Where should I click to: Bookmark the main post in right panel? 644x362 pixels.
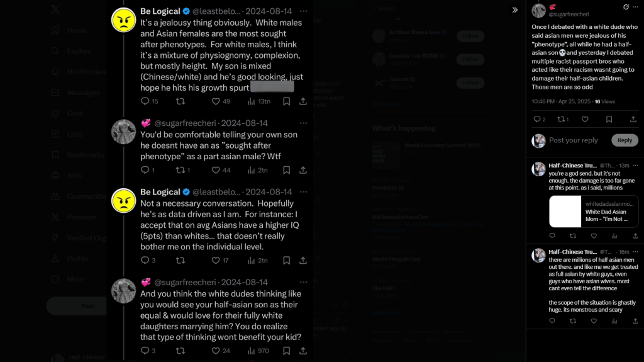609,119
